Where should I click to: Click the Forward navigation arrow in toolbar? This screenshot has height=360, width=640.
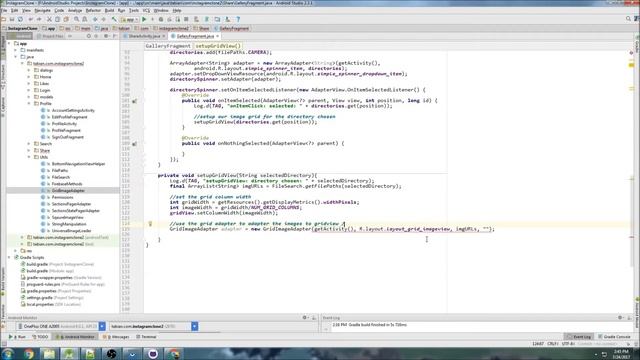pyautogui.click(x=103, y=19)
